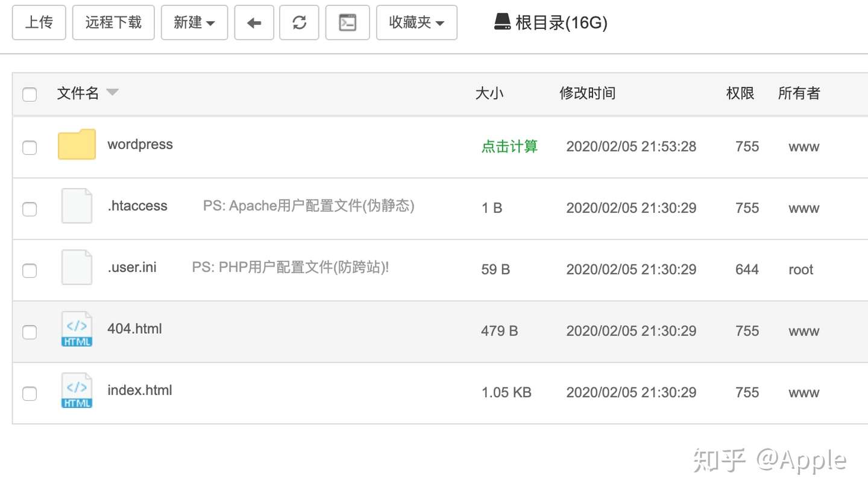Click 点击计算 to calculate folder size

(509, 146)
